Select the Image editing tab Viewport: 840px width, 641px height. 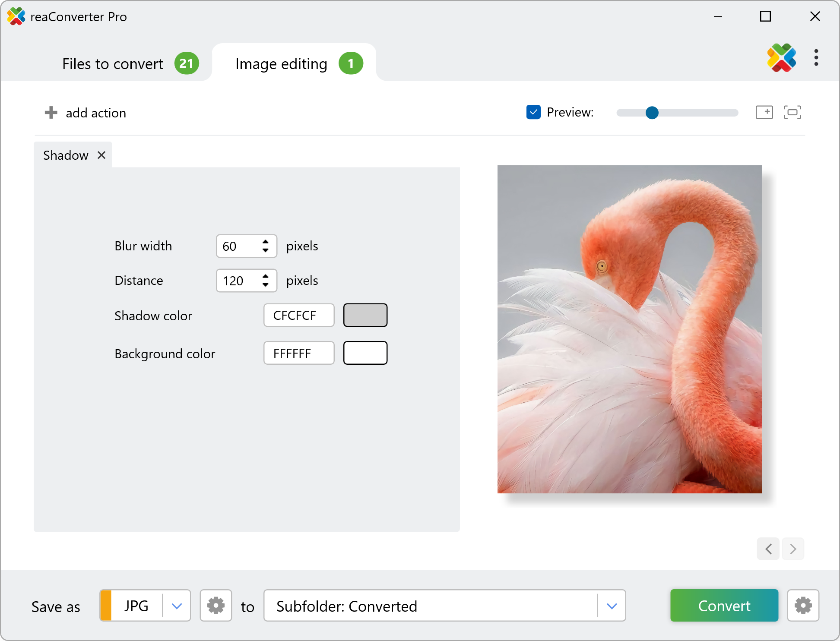tap(281, 64)
